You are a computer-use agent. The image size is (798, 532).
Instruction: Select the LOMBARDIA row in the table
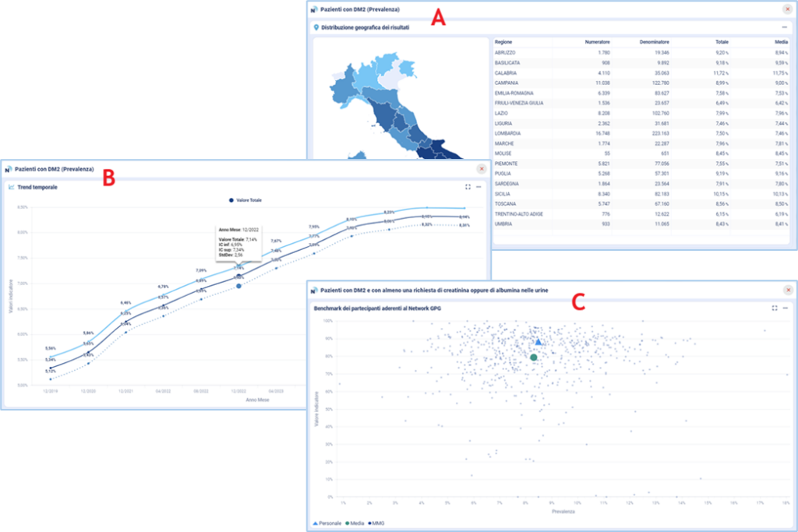point(511,133)
